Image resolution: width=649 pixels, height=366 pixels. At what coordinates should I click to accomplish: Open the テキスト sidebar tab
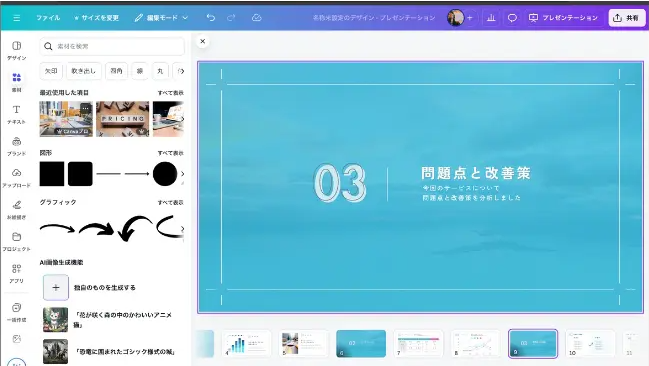17,114
